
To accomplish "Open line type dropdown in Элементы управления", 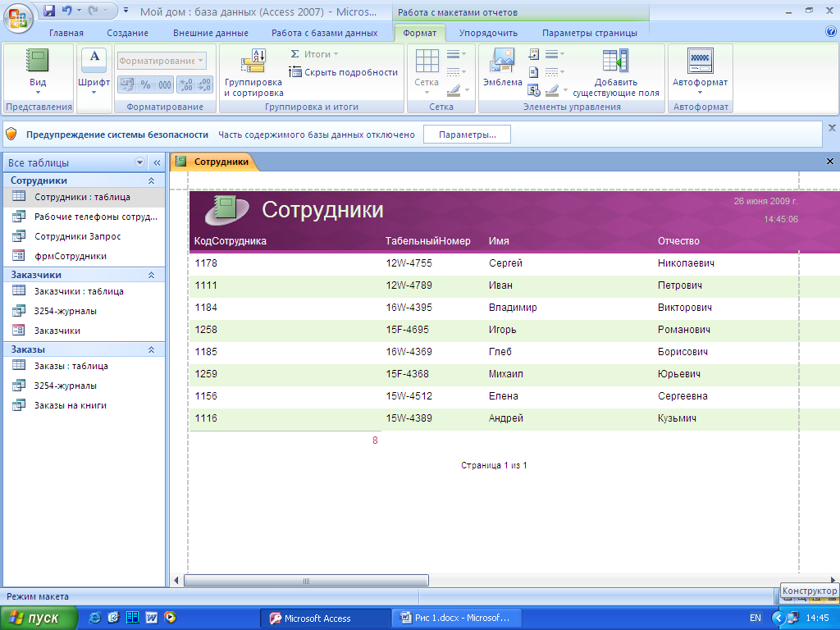I will pos(555,72).
